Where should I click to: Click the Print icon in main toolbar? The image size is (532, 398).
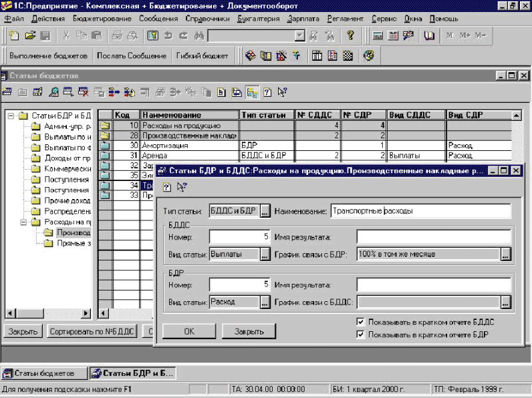[117, 35]
